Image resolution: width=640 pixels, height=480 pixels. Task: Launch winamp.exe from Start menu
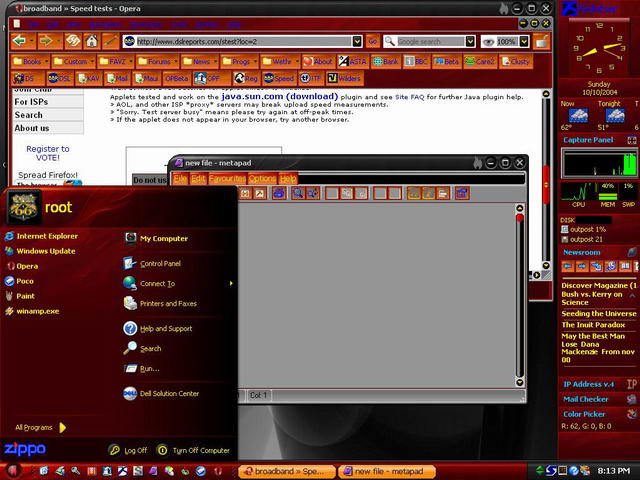tap(32, 311)
